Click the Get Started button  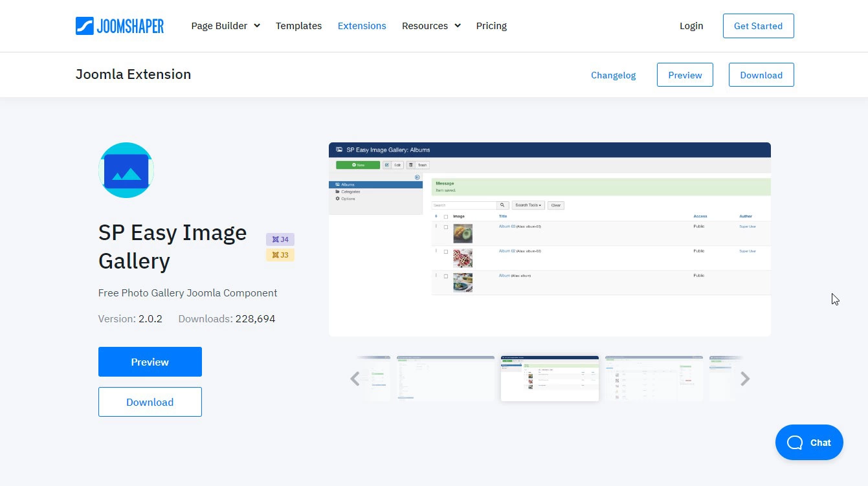(758, 26)
